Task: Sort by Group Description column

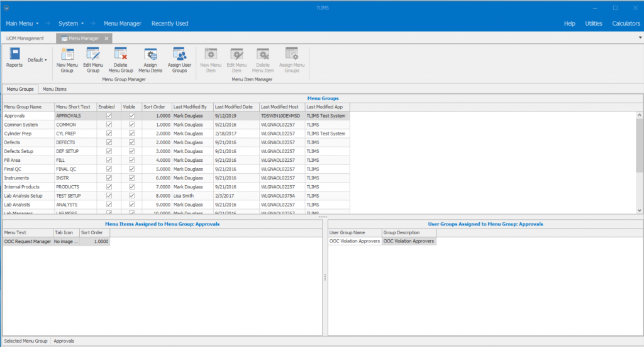Action: coord(409,233)
